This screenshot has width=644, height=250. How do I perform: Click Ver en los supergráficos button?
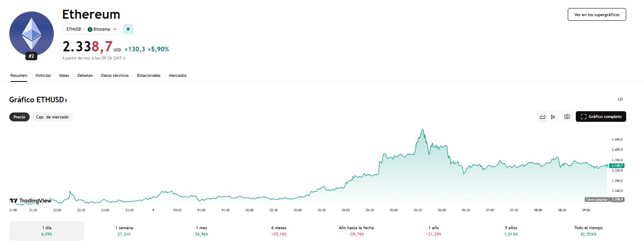click(x=597, y=14)
